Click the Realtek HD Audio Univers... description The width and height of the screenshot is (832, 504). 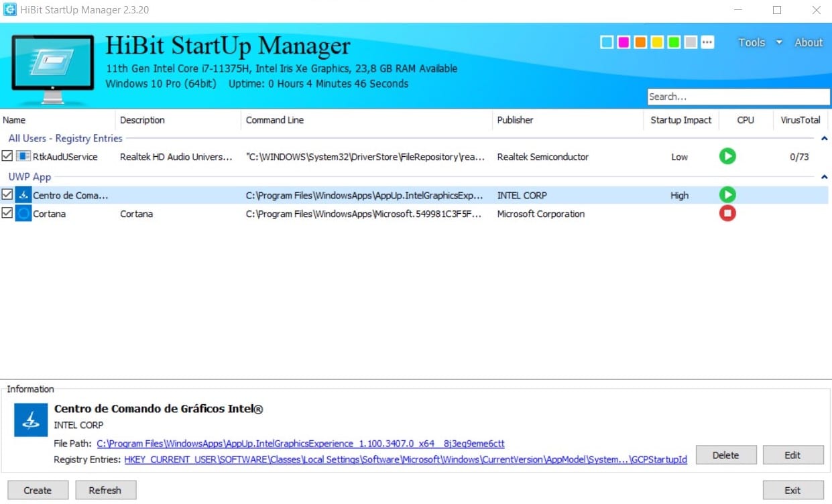pyautogui.click(x=176, y=157)
